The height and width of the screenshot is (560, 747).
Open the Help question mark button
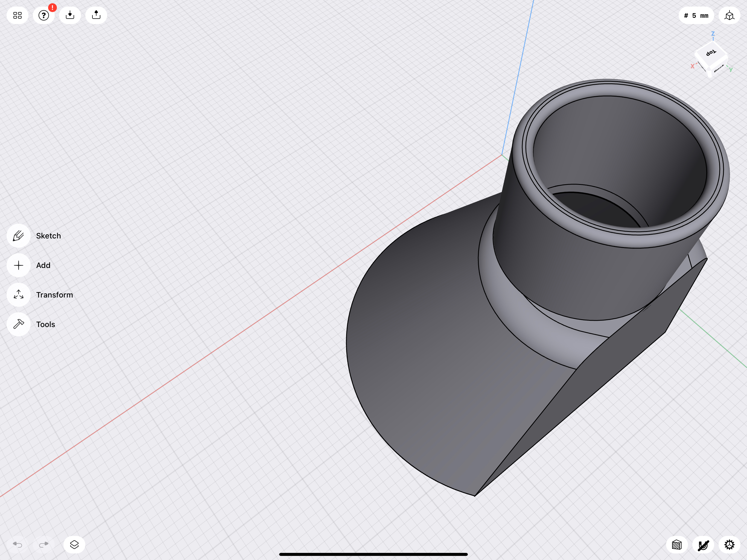43,15
